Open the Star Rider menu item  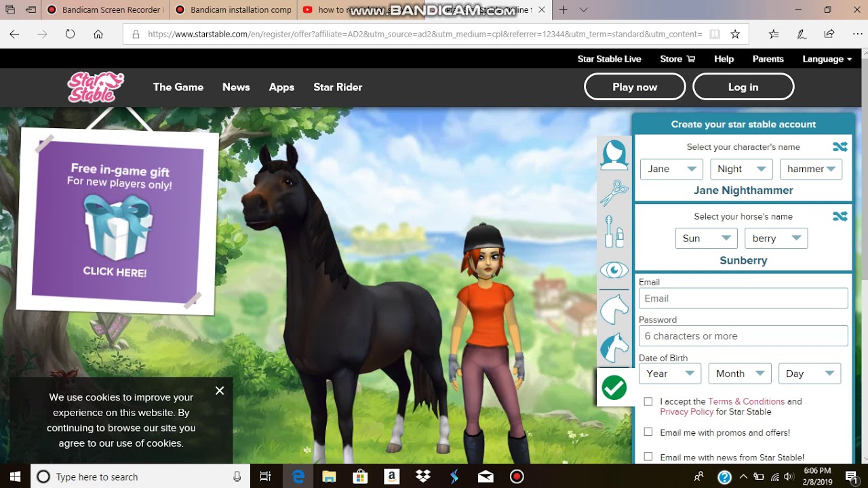pyautogui.click(x=338, y=87)
